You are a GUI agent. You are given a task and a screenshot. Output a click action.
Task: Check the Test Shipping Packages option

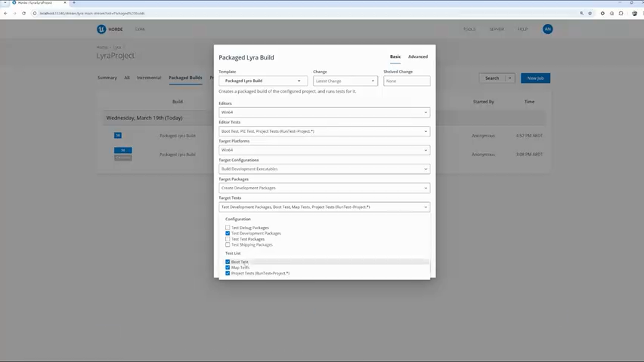click(x=228, y=245)
